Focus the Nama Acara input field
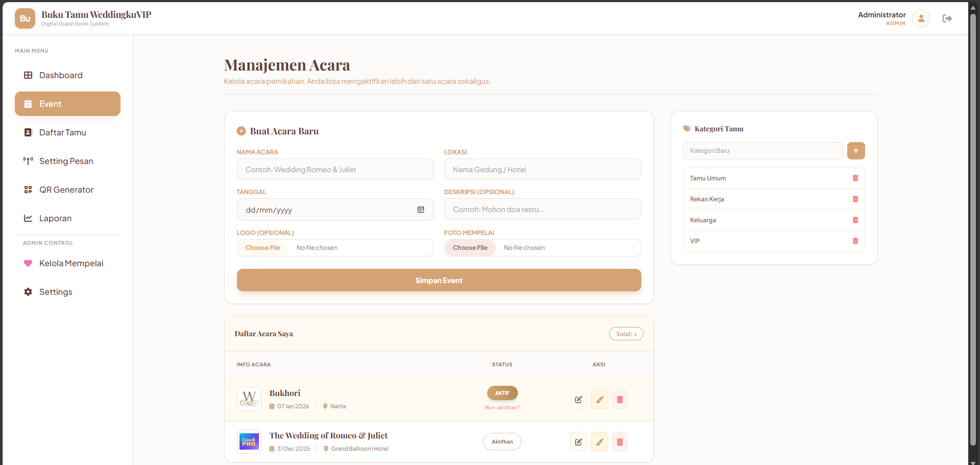Screen dimensions: 980x465 (335, 170)
